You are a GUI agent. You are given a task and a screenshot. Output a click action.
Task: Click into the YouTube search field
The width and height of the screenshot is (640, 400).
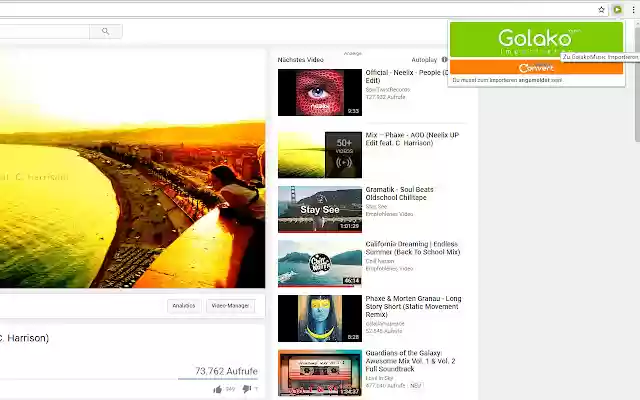click(44, 31)
